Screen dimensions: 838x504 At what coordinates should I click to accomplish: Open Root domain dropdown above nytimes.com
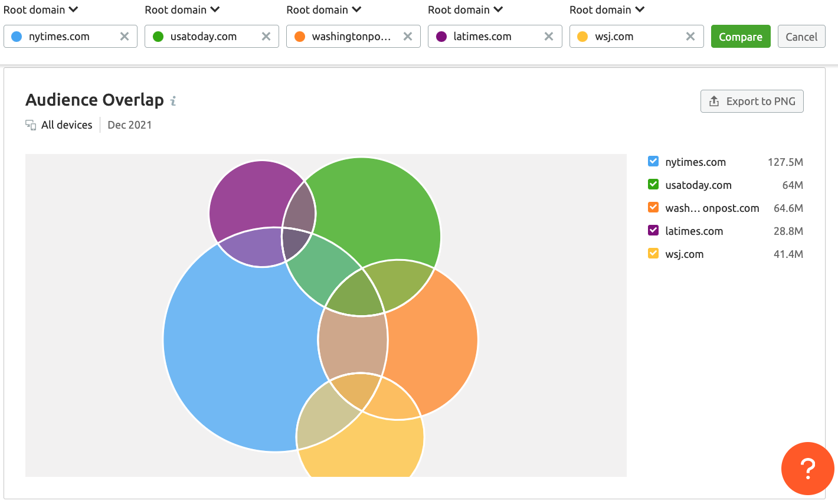tap(41, 9)
